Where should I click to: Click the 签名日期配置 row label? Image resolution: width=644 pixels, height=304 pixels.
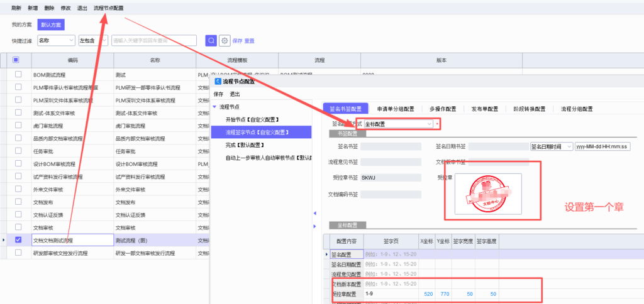coord(346,264)
